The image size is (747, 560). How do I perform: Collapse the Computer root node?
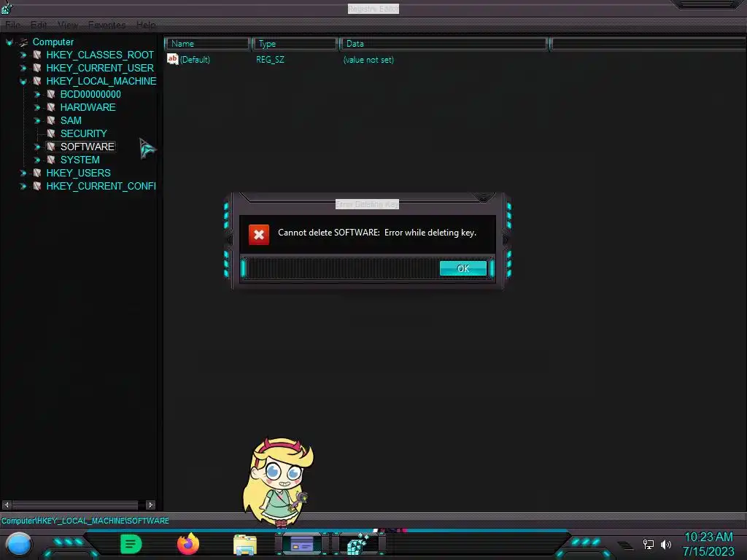tap(9, 42)
